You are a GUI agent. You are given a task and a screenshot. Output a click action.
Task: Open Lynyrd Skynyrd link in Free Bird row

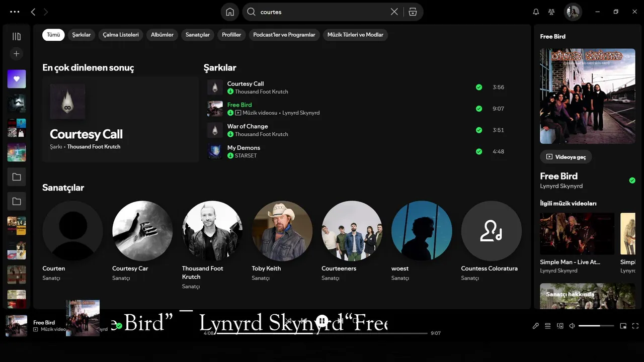click(x=301, y=113)
